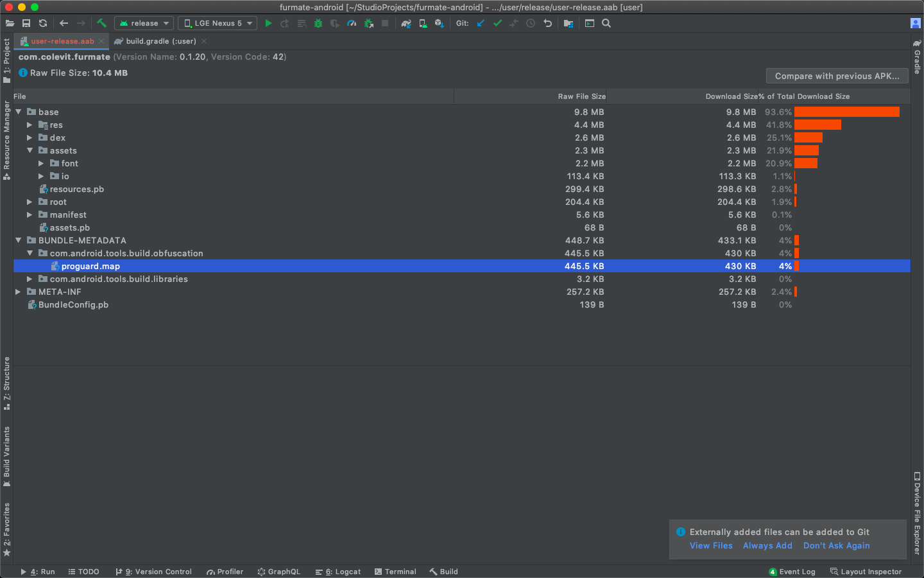This screenshot has height=578, width=924.
Task: Open the Version Control tab
Action: coord(153,572)
